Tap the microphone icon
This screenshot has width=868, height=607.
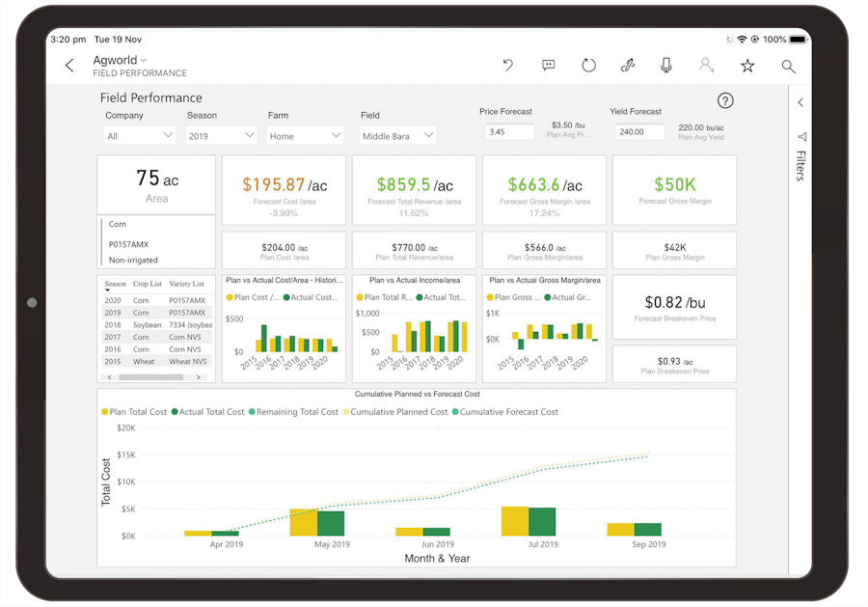[666, 66]
